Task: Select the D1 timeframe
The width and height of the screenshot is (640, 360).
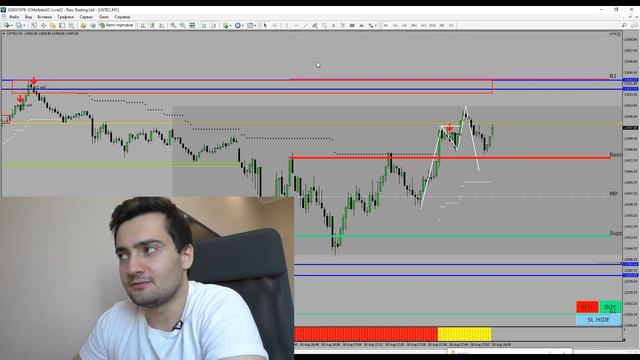Action: tap(442, 25)
